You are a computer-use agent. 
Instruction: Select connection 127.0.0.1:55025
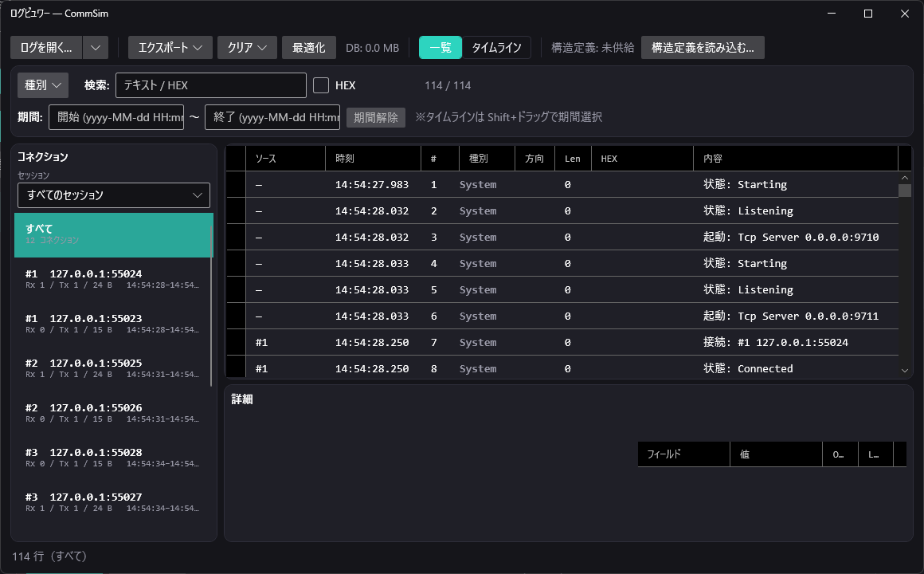coord(113,368)
